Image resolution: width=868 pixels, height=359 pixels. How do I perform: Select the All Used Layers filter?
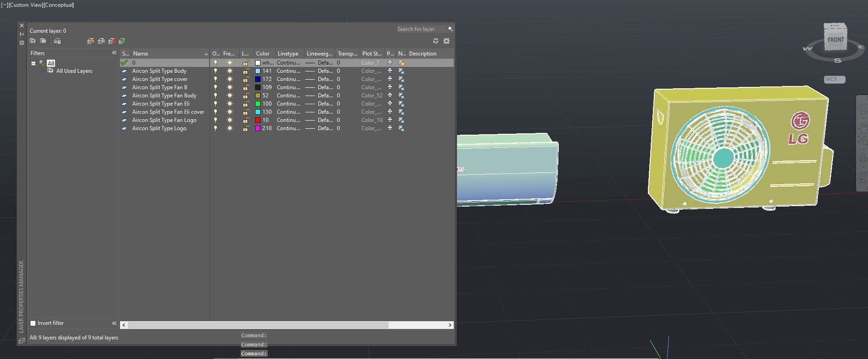pyautogui.click(x=74, y=71)
